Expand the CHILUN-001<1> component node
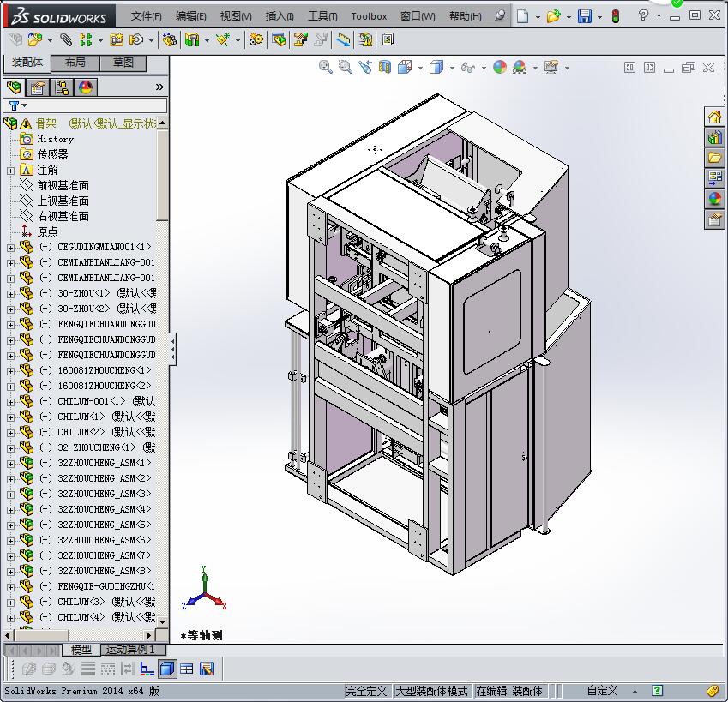 (10, 402)
